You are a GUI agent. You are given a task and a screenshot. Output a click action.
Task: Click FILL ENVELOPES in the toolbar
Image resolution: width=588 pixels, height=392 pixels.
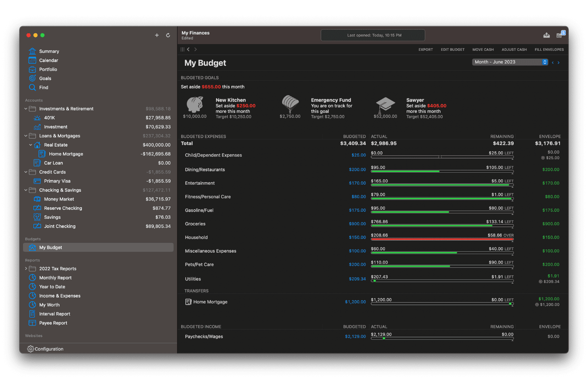(549, 50)
